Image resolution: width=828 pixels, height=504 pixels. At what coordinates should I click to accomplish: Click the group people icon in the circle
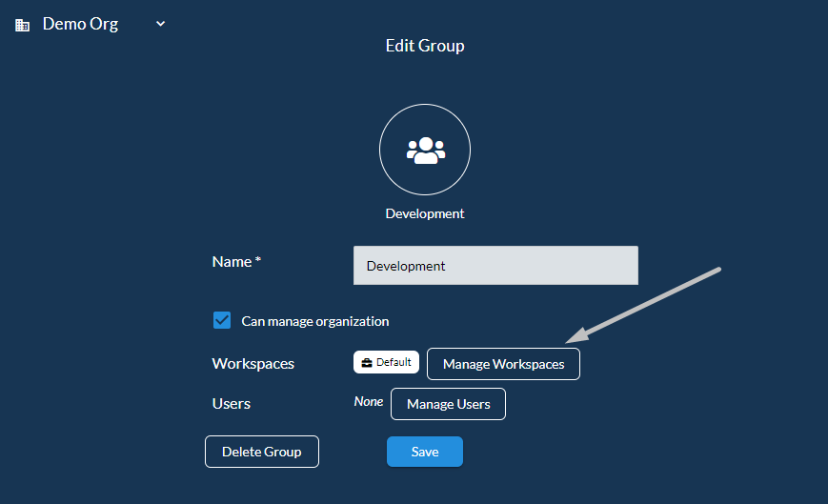[426, 151]
